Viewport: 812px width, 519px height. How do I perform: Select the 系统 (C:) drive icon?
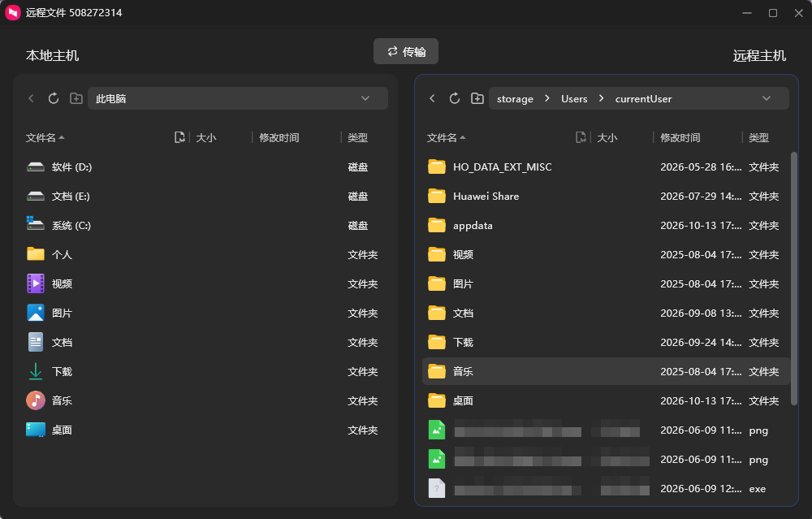tap(35, 224)
